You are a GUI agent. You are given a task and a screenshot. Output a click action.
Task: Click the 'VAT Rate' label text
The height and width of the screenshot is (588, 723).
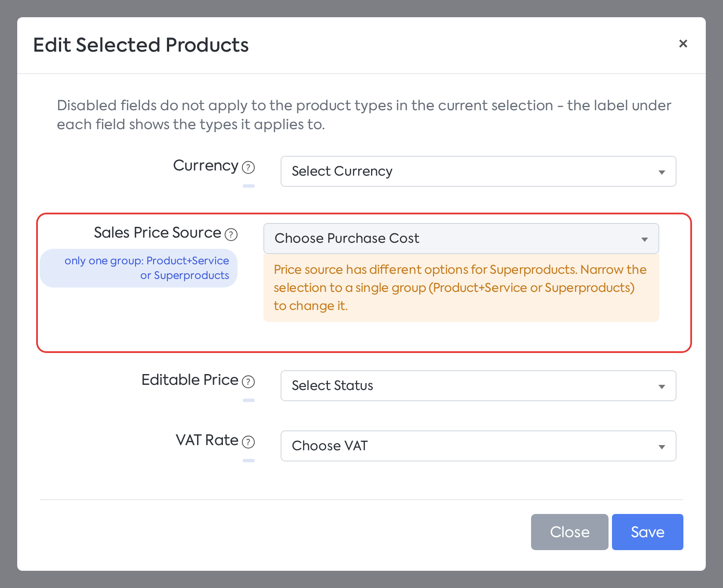point(207,440)
